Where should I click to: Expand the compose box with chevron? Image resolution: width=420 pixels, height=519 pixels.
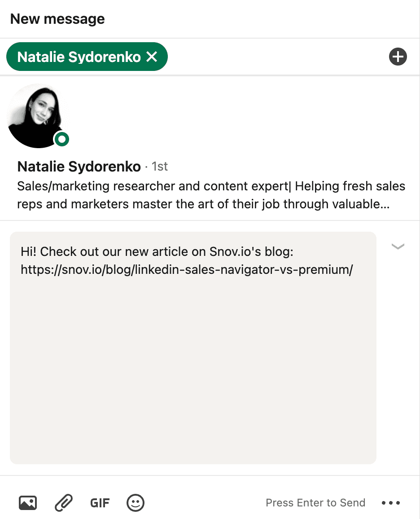pos(398,246)
